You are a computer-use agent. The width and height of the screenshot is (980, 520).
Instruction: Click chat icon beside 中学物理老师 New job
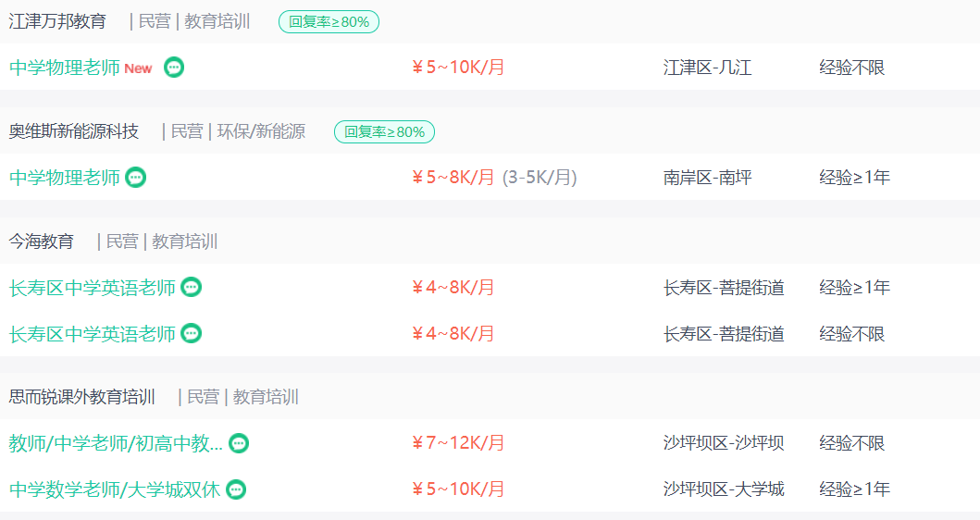(174, 67)
